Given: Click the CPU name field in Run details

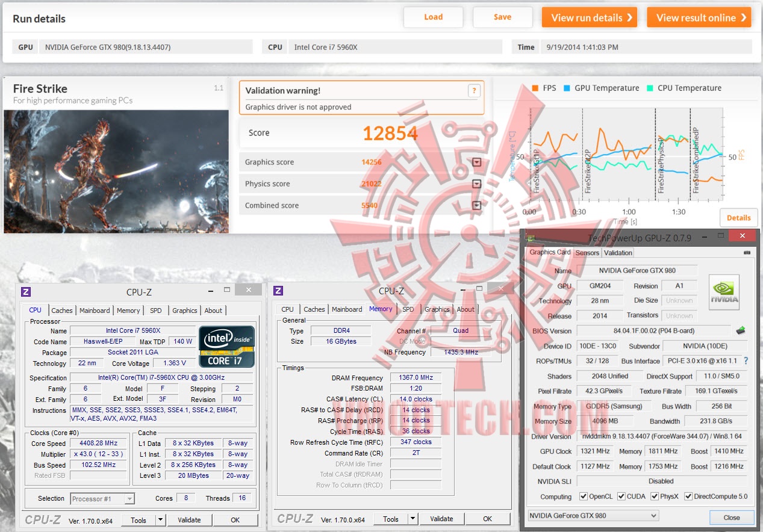Looking at the screenshot, I should point(394,47).
